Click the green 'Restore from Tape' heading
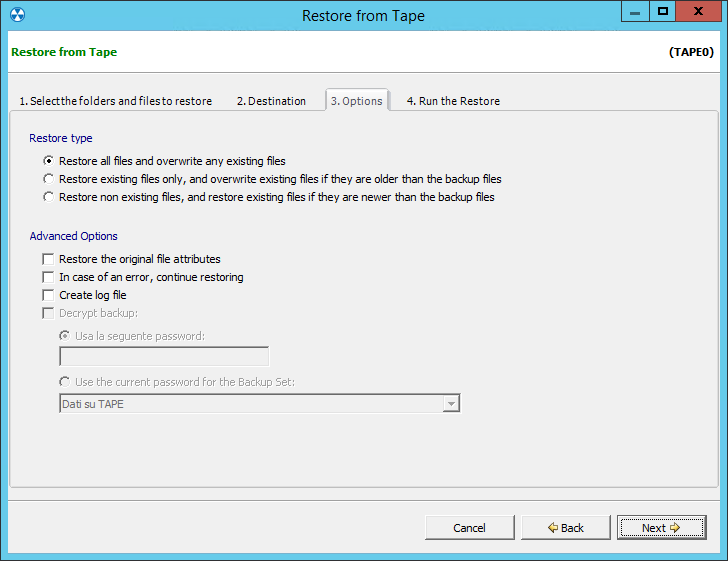 (x=64, y=52)
